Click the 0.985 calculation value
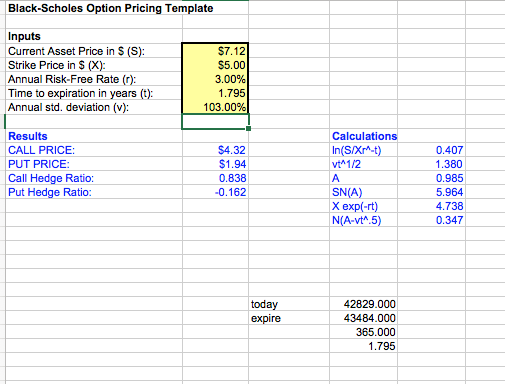The image size is (505, 384). (x=449, y=178)
